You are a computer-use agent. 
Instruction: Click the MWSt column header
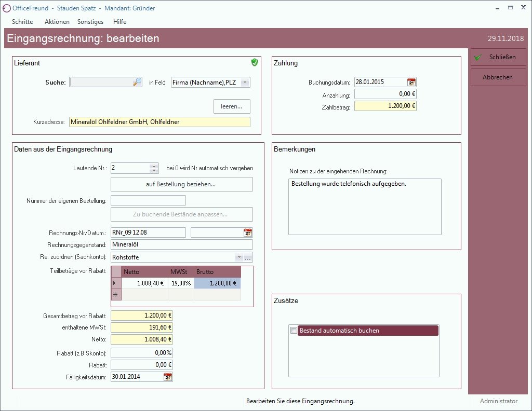click(x=181, y=272)
